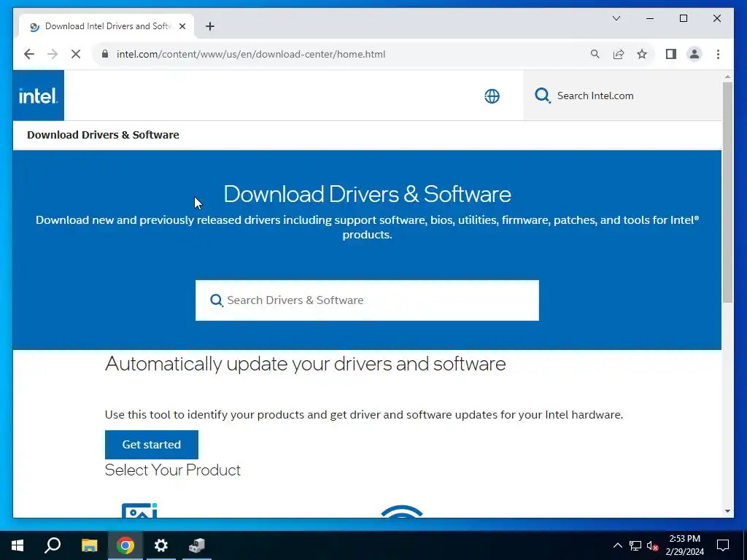Open the Chrome three-dot menu
The image size is (747, 560).
[718, 54]
